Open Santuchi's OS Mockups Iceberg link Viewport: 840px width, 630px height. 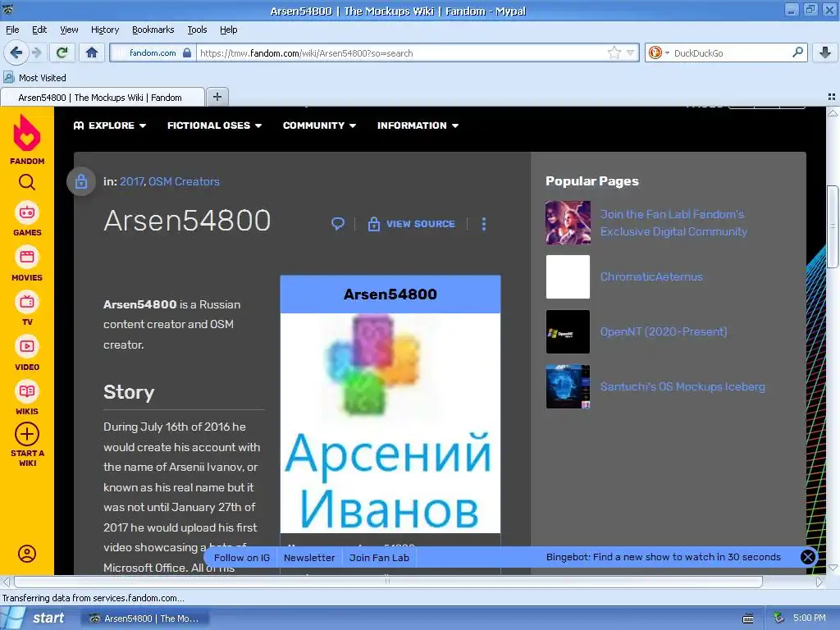click(682, 386)
